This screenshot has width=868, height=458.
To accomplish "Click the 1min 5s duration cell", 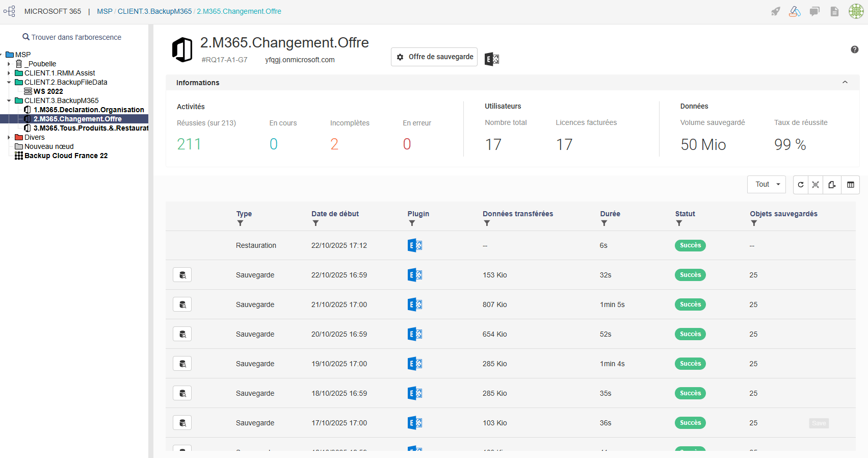I will pyautogui.click(x=612, y=304).
